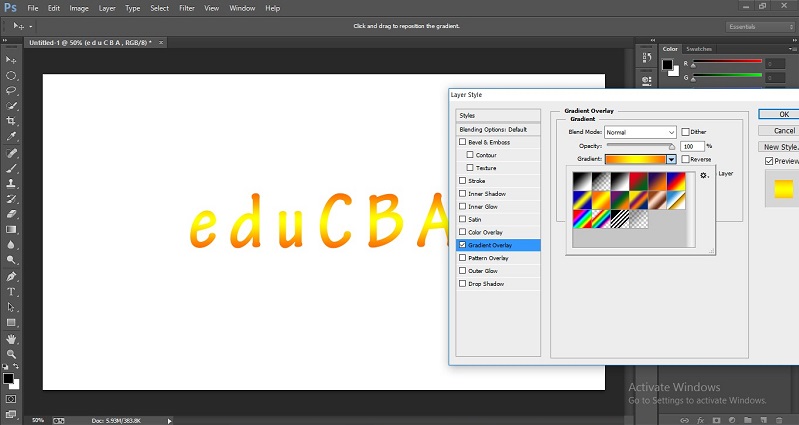799x425 pixels.
Task: Click the Opacity value field
Action: (x=692, y=146)
